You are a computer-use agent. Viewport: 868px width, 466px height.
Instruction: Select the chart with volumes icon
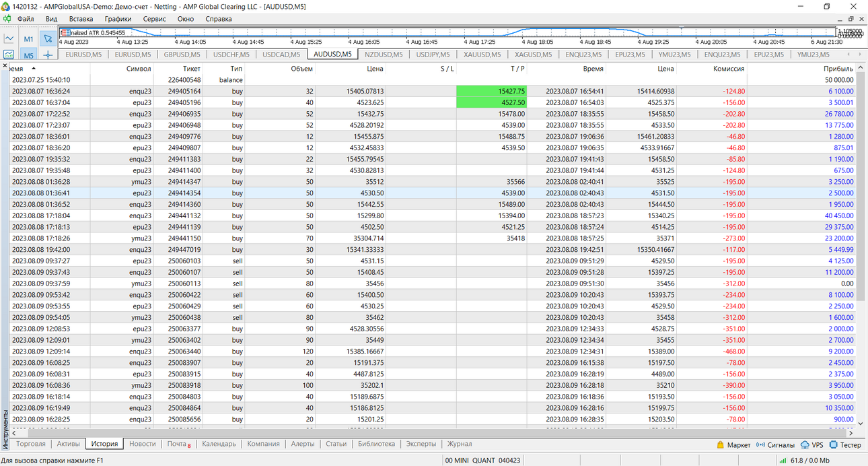[9, 55]
